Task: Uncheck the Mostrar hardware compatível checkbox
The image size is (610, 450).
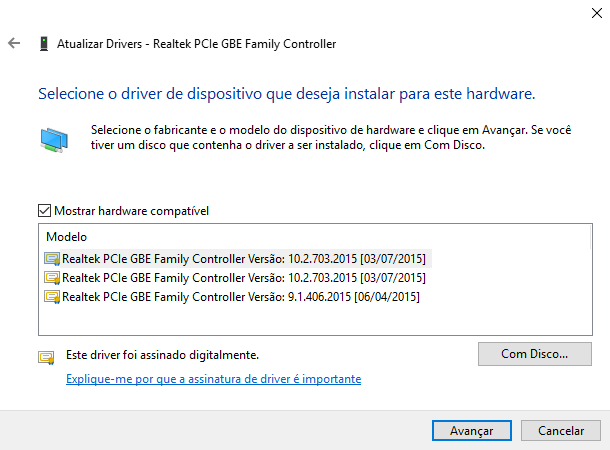Action: (44, 211)
